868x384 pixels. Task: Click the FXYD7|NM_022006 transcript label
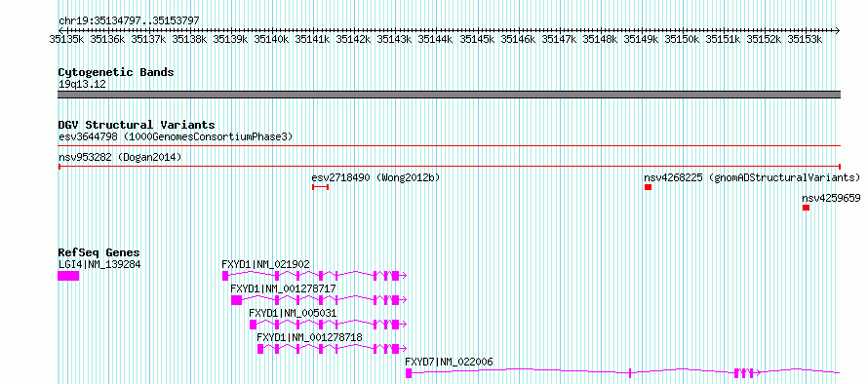tap(449, 362)
